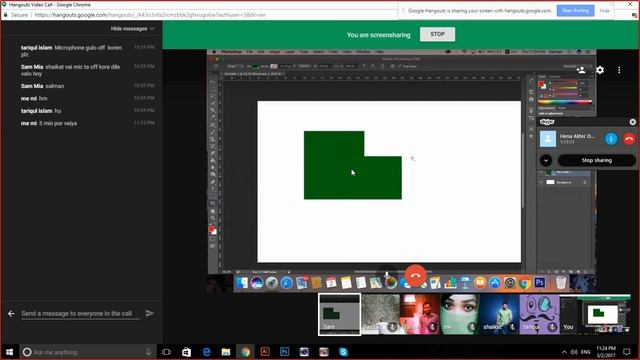Launch Edge browser from the taskbar
The height and width of the screenshot is (360, 640).
(206, 352)
